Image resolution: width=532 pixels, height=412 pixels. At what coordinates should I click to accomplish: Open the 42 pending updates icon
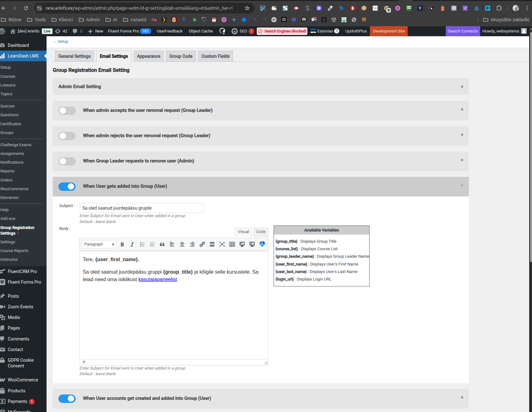pos(61,31)
